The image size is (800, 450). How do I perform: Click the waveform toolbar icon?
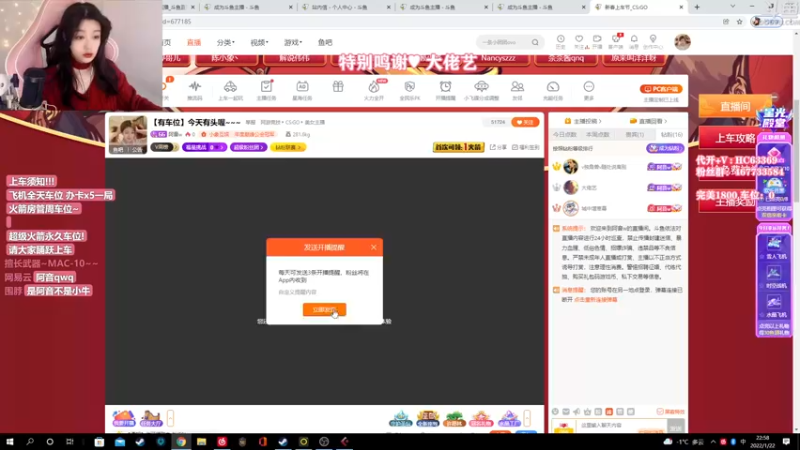194,89
